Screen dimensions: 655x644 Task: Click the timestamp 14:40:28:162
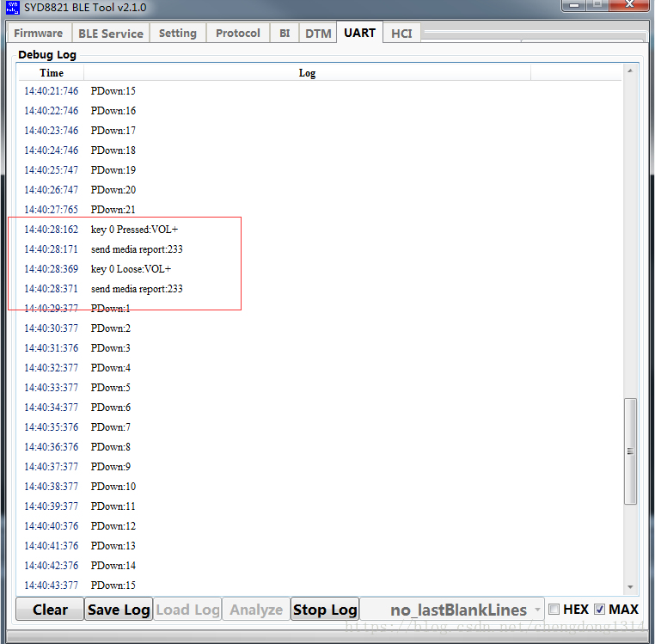click(x=51, y=229)
